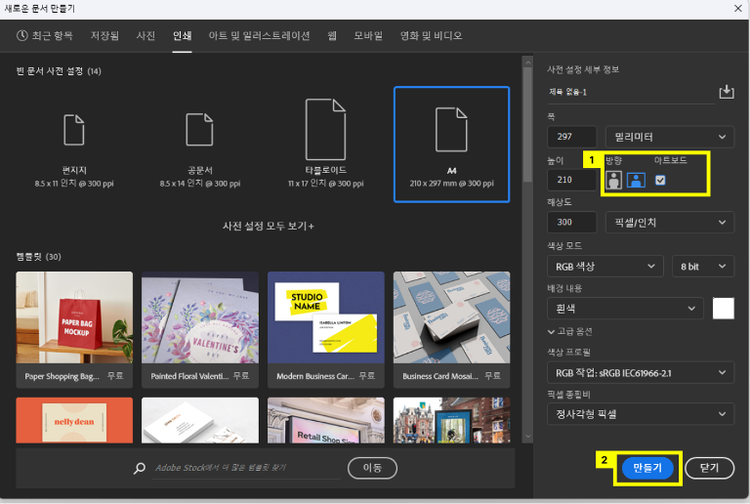This screenshot has width=750, height=504.
Task: Toggle the 아트보드 artboard checkbox
Action: 660,180
